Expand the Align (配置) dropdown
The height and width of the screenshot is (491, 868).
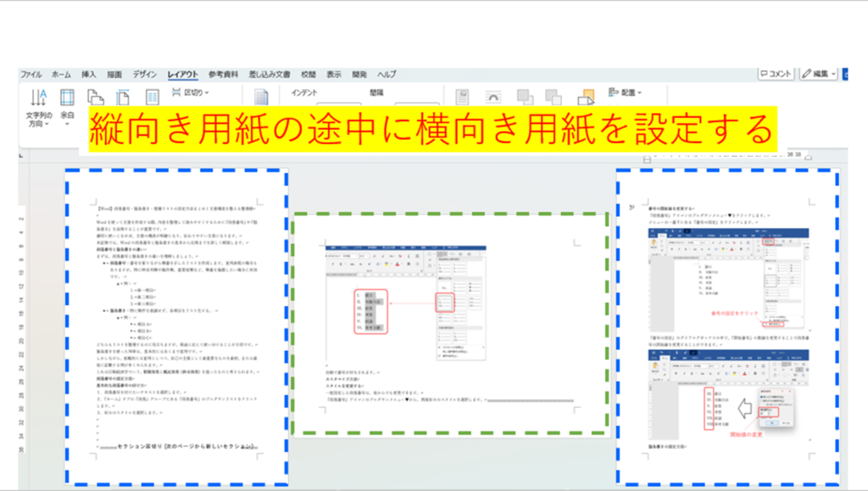(x=626, y=92)
